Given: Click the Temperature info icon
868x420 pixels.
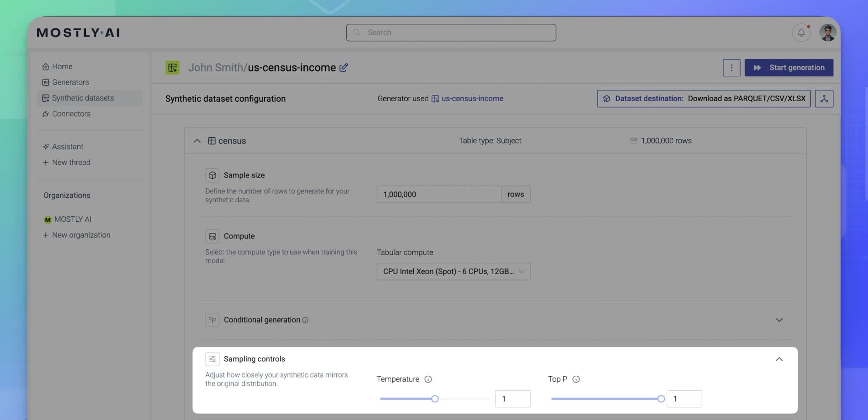Looking at the screenshot, I should coord(428,379).
